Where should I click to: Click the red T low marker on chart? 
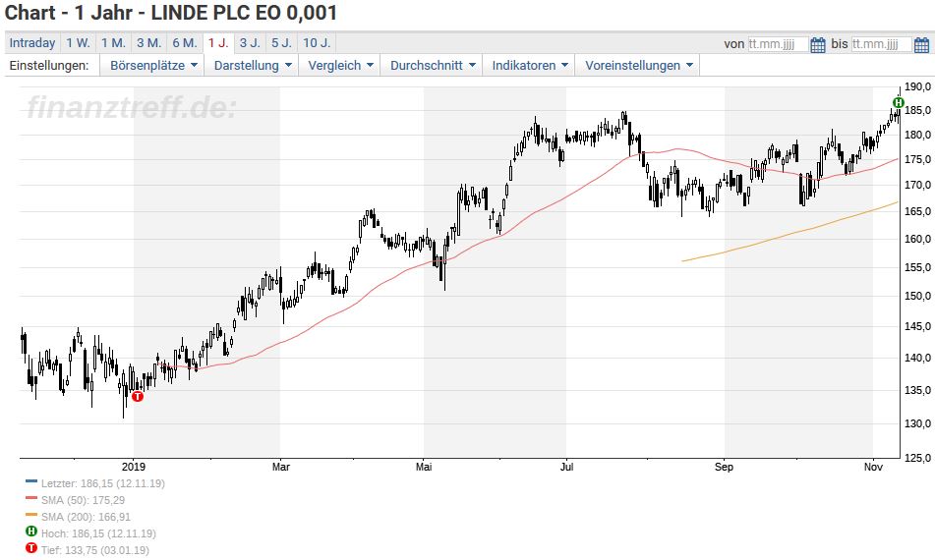pos(138,396)
